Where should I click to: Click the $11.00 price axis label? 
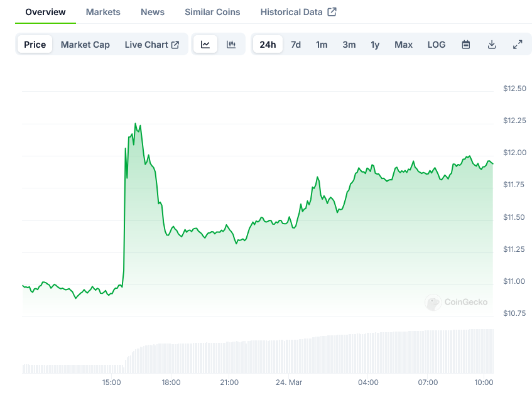click(x=514, y=281)
